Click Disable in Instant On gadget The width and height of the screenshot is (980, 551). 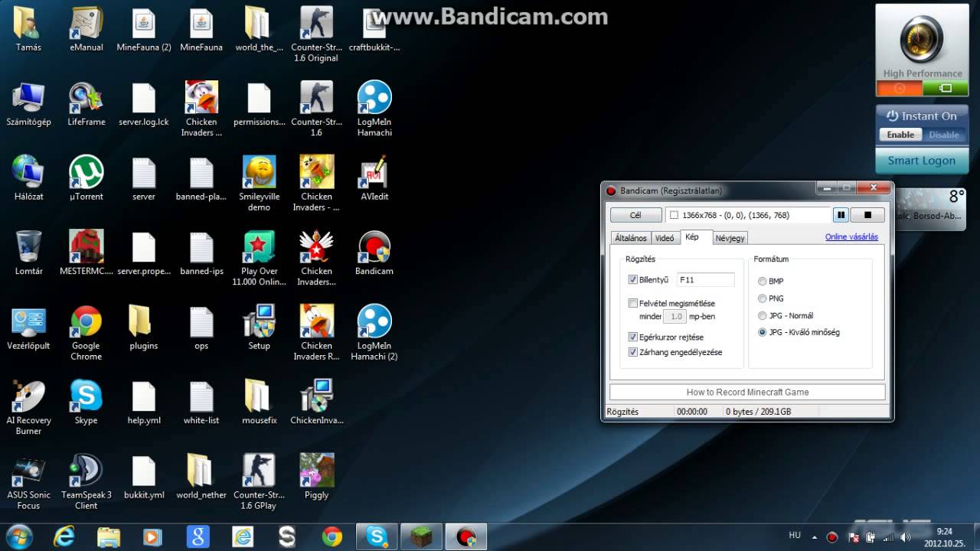(943, 135)
